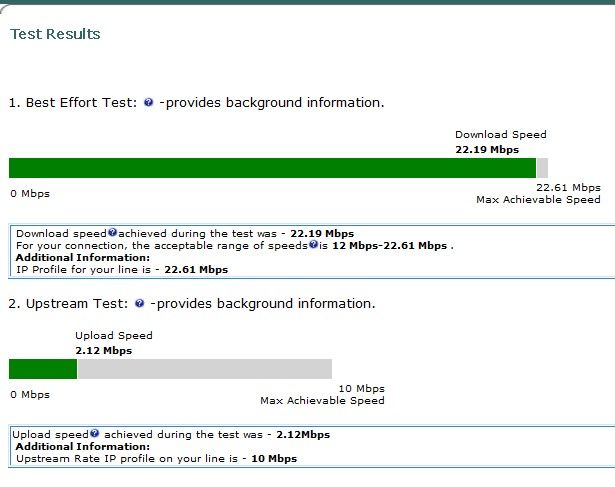Select '2.12Mbps' in upload result box

point(303,435)
